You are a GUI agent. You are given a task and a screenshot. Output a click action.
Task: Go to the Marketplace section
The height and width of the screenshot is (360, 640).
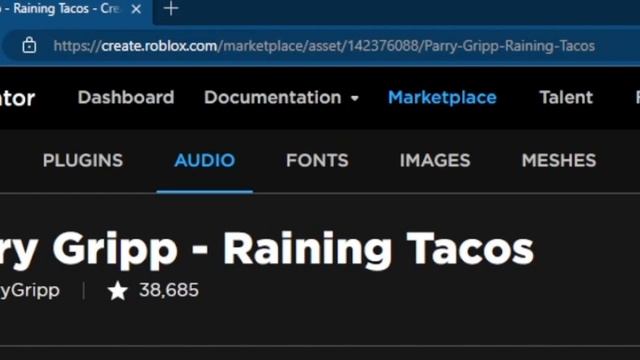click(442, 98)
